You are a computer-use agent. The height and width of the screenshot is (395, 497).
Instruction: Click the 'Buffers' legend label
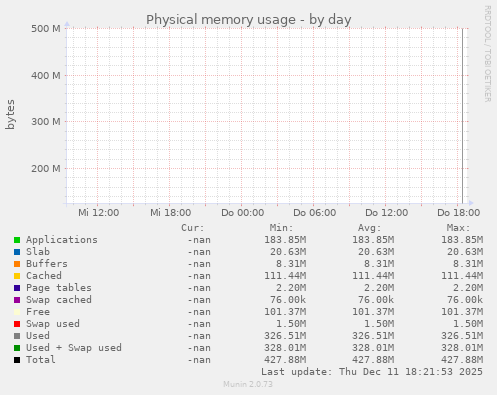click(47, 264)
